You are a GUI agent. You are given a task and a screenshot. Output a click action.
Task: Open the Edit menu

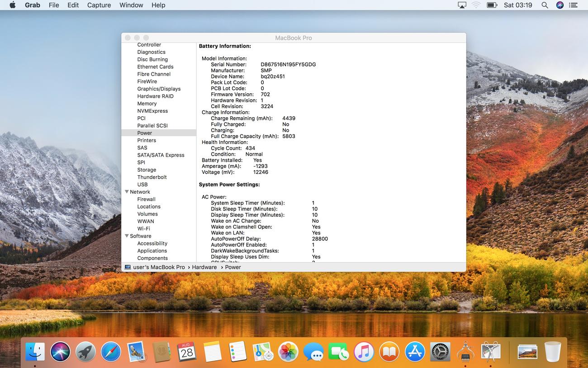[x=73, y=5]
